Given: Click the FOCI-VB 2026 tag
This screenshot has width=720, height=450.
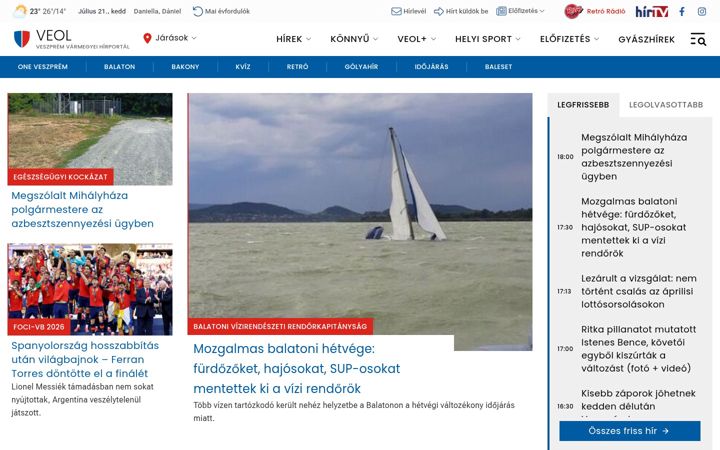Looking at the screenshot, I should coord(39,327).
